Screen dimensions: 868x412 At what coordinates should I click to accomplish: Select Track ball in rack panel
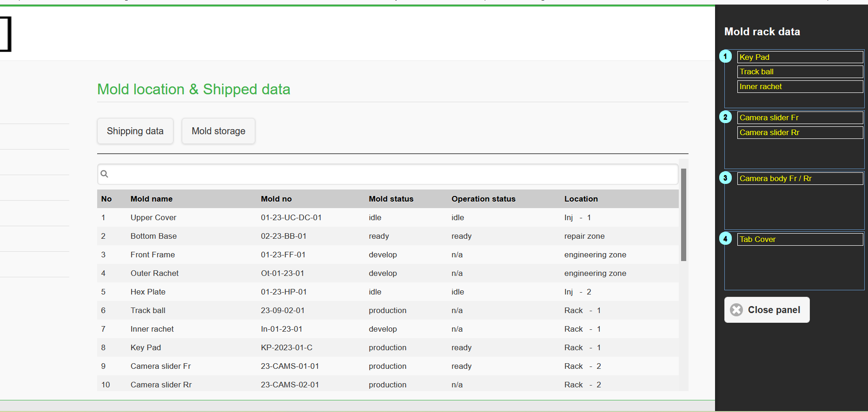800,72
